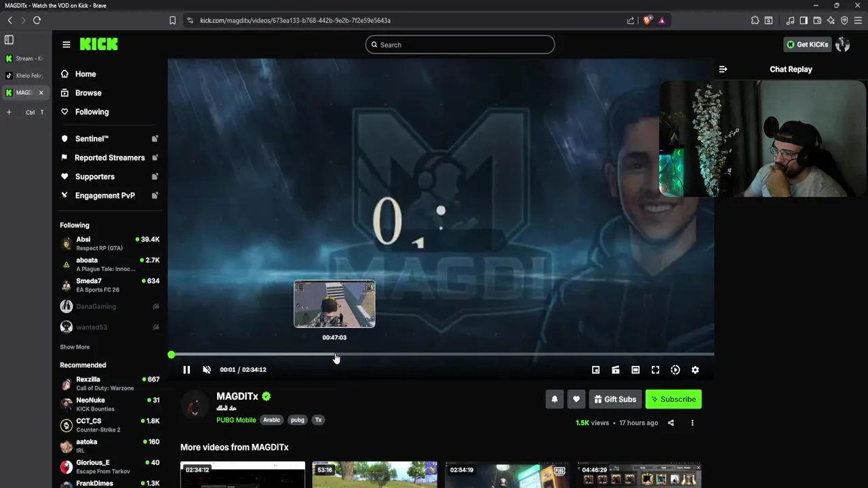The image size is (868, 488).
Task: Click the Gift Subs button
Action: point(615,399)
